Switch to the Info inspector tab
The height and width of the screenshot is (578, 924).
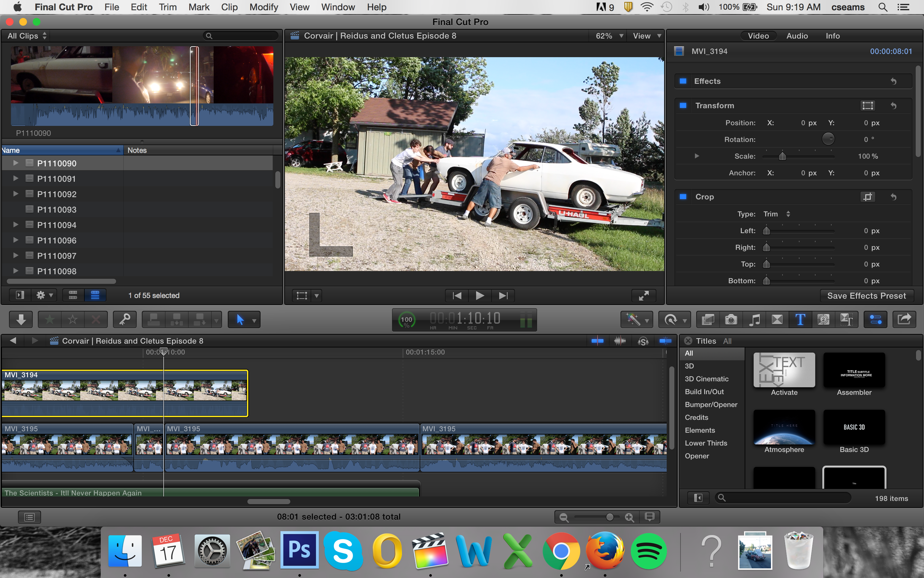pyautogui.click(x=832, y=36)
